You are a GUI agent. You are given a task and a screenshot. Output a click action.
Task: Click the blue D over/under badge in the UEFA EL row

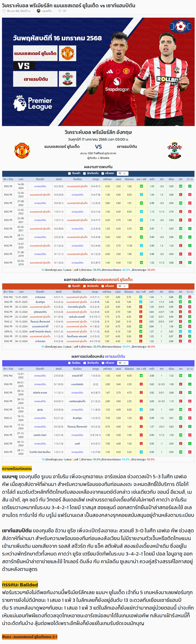[x=190, y=331]
